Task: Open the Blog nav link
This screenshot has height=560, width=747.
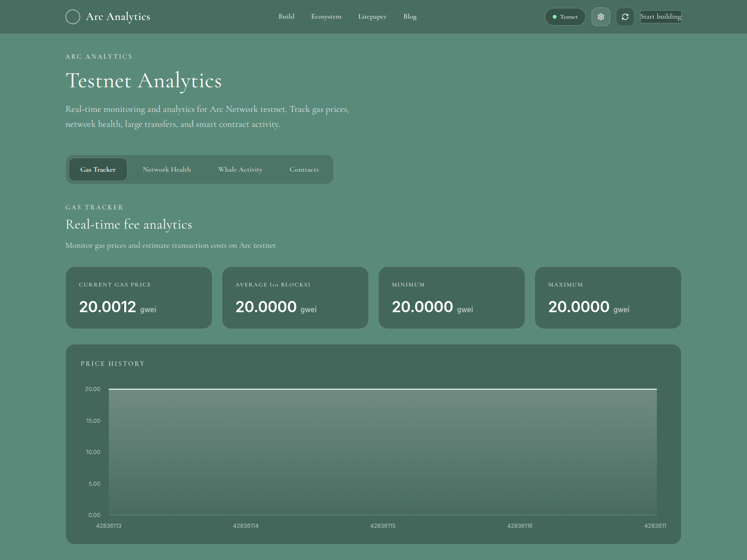Action: coord(410,16)
